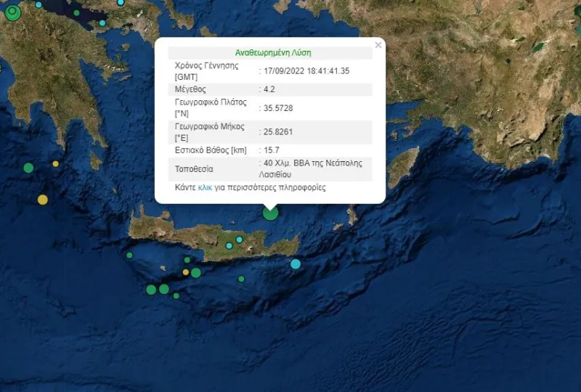581x392 pixels.
Task: Click the 'Χρόνος Γέννησης [GMT]' label
Action: click(206, 71)
